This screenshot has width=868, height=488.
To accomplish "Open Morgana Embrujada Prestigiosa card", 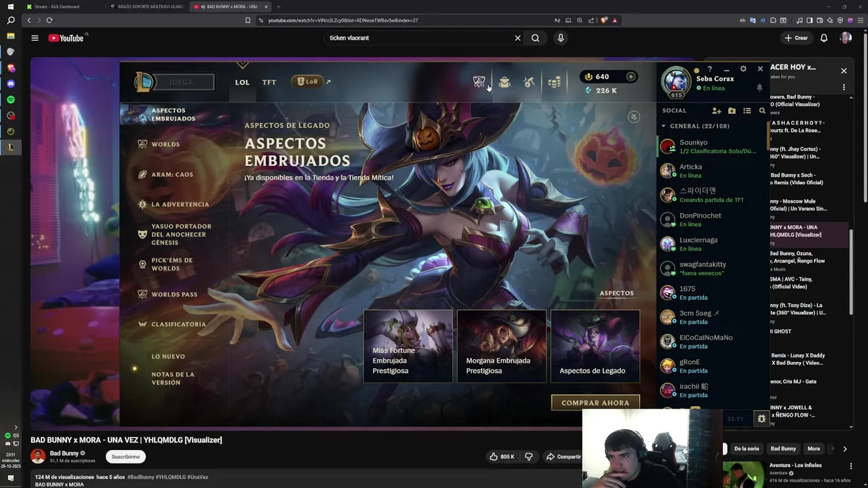I will click(502, 346).
